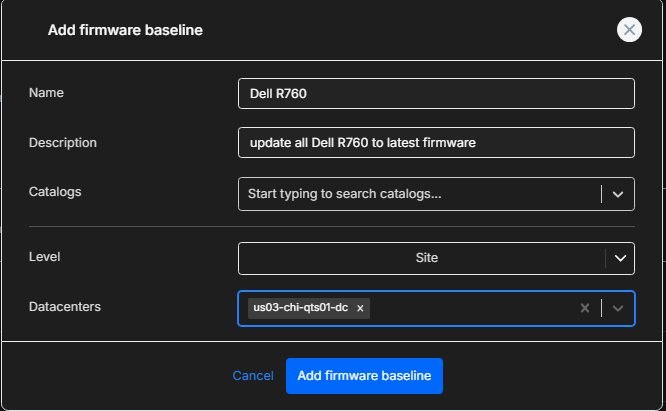Click the Name field containing Dell R760
The width and height of the screenshot is (666, 411).
436,93
